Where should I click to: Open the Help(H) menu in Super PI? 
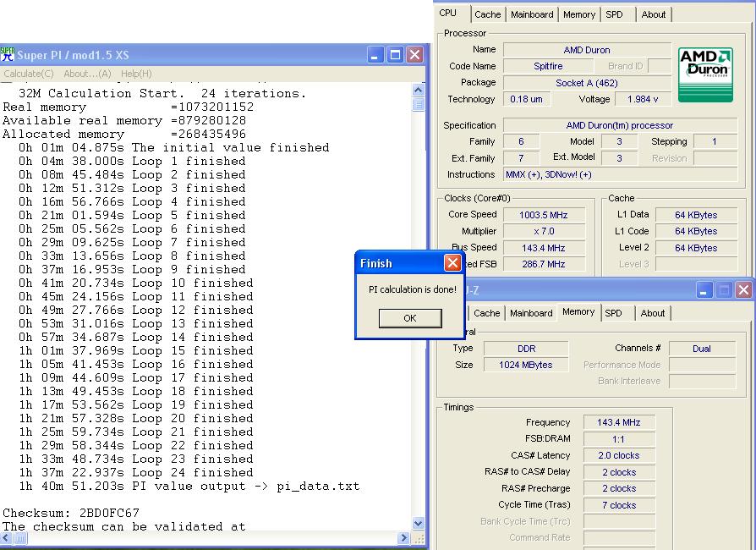[x=136, y=74]
